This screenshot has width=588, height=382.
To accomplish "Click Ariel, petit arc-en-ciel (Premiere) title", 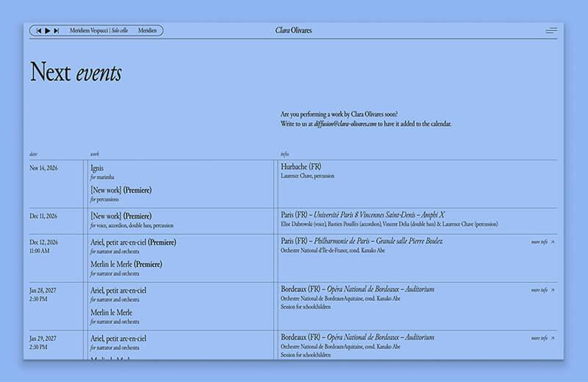I will [133, 242].
